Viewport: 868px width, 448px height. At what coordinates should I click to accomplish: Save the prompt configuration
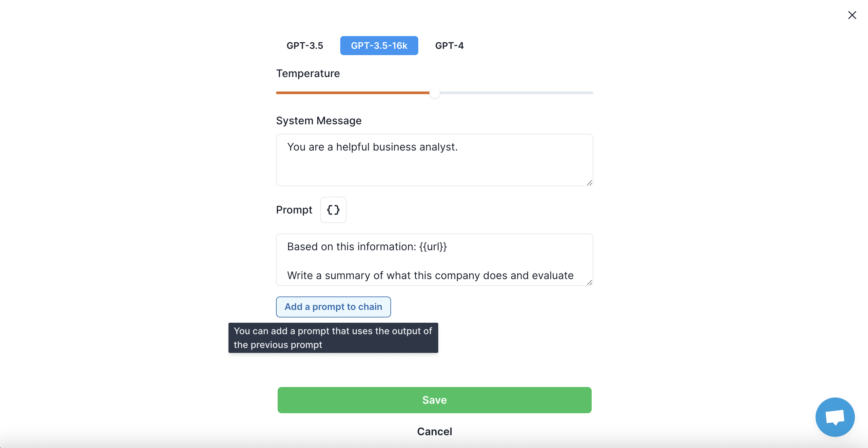point(434,400)
